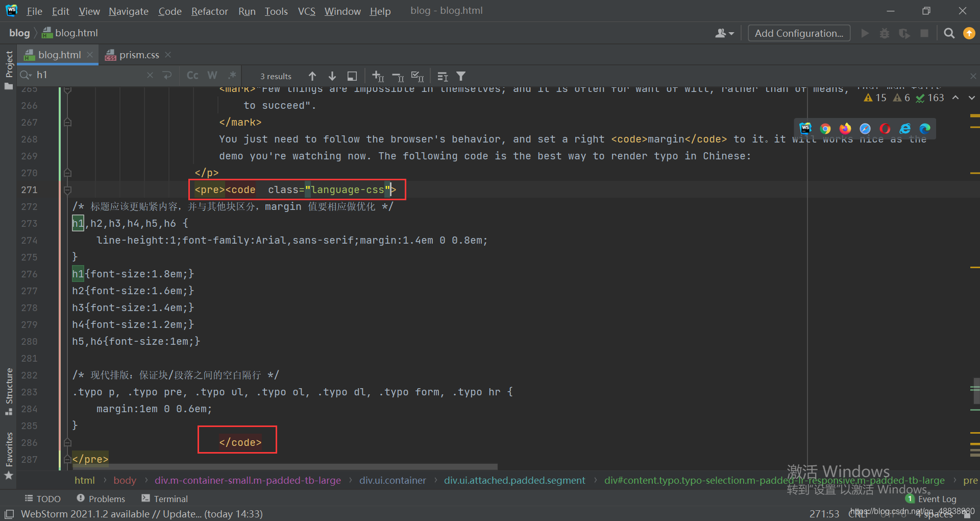This screenshot has height=521, width=980.
Task: Click the orange IDE update arrow icon
Action: click(969, 33)
